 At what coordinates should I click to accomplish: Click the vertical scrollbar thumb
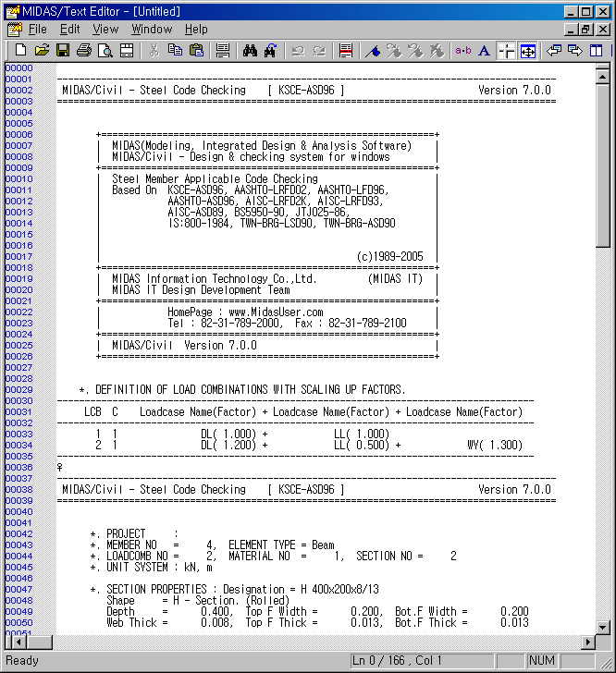[x=603, y=165]
